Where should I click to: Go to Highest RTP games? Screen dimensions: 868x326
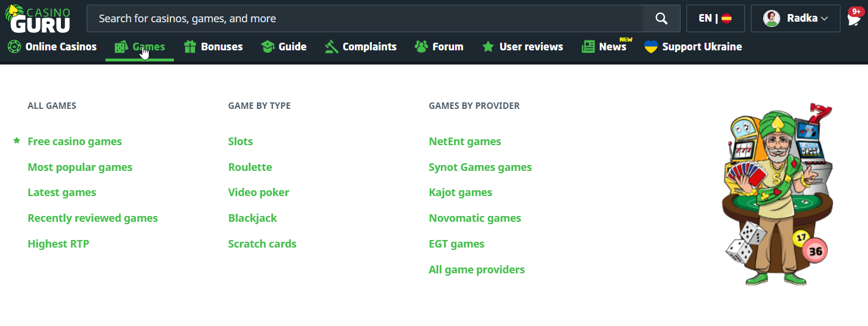58,244
